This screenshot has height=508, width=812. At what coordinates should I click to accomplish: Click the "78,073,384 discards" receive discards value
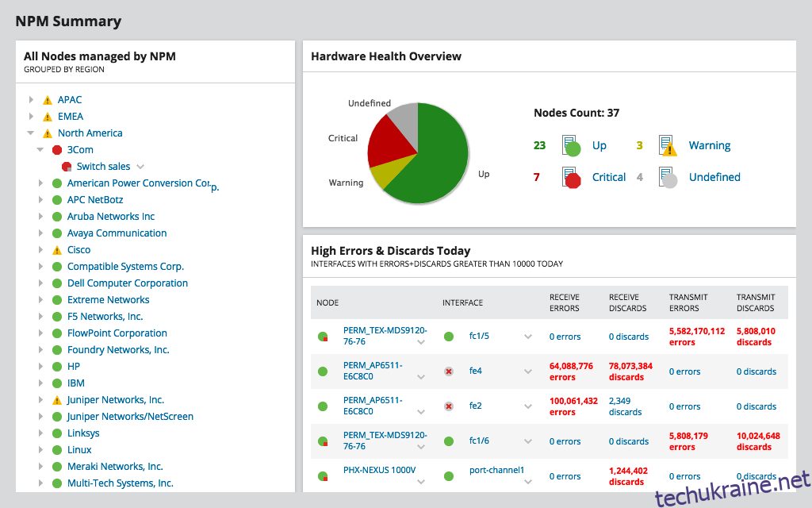pos(630,371)
